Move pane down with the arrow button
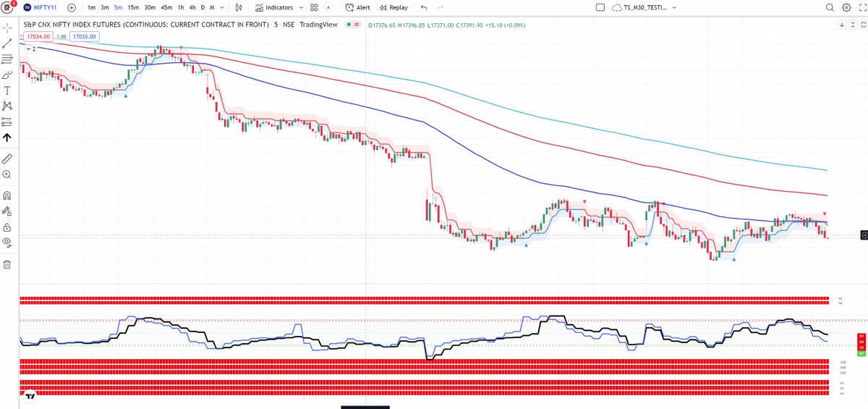Viewport: 868px width, 409px height. 842,25
